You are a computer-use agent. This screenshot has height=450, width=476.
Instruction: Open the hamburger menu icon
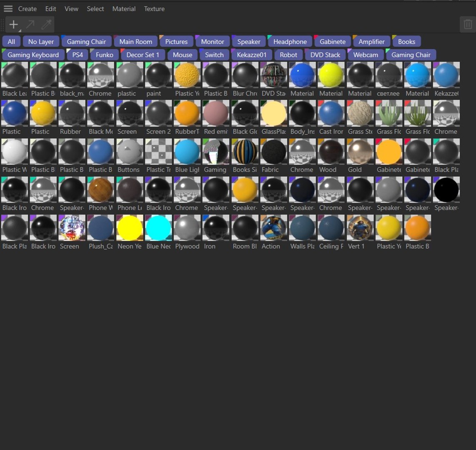coord(8,9)
